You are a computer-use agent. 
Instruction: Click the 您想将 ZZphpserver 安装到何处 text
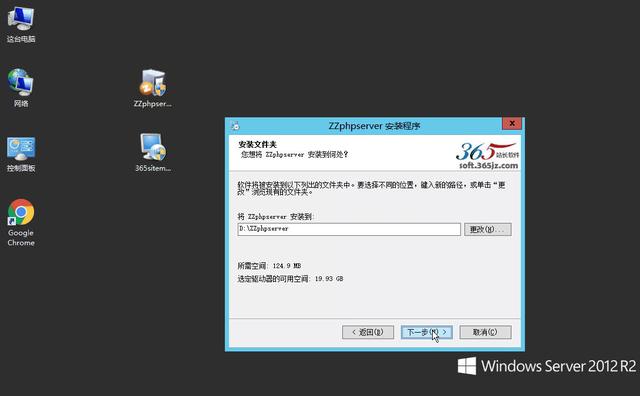(x=294, y=155)
